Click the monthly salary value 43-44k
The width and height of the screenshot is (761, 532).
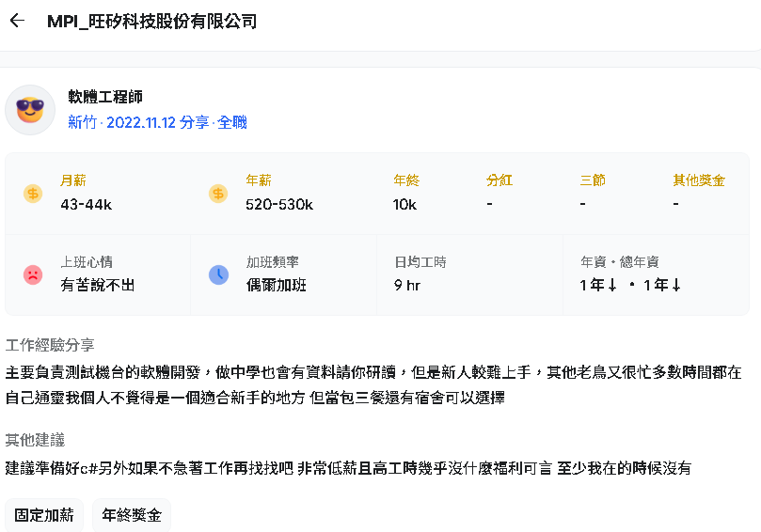pyautogui.click(x=87, y=205)
